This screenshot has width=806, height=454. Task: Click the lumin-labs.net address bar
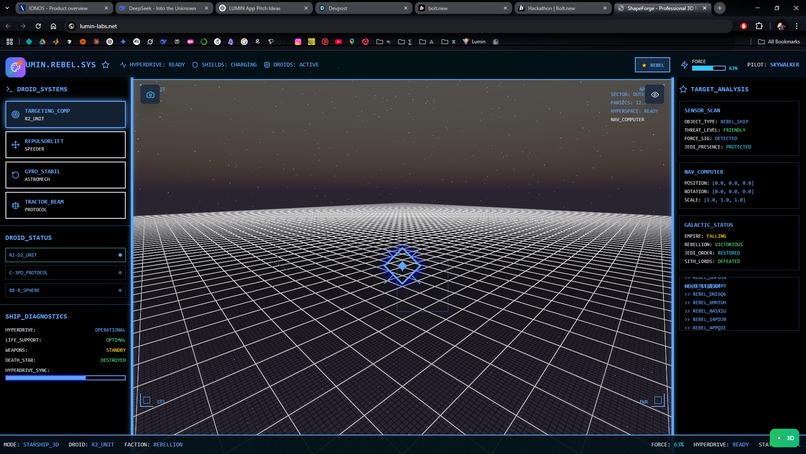(398, 26)
